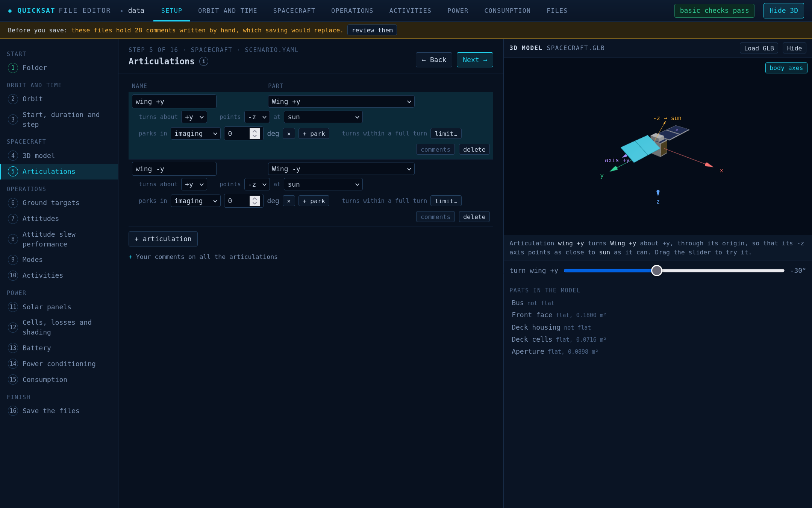Image resolution: width=812 pixels, height=508 pixels.
Task: Go Back to the previous step
Action: click(x=434, y=60)
